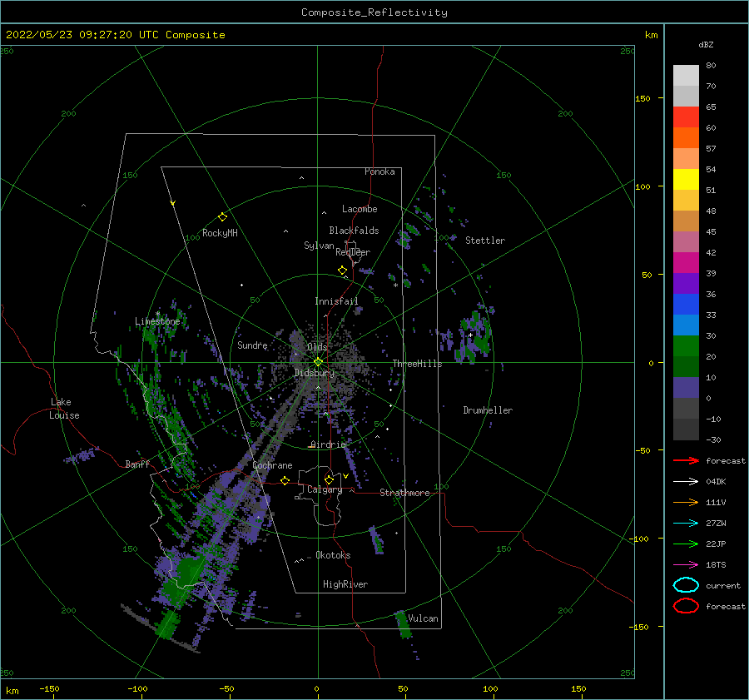Screen dimensions: 749x700
Task: Click the slate-purple 10 dBZ swatch
Action: tap(686, 387)
